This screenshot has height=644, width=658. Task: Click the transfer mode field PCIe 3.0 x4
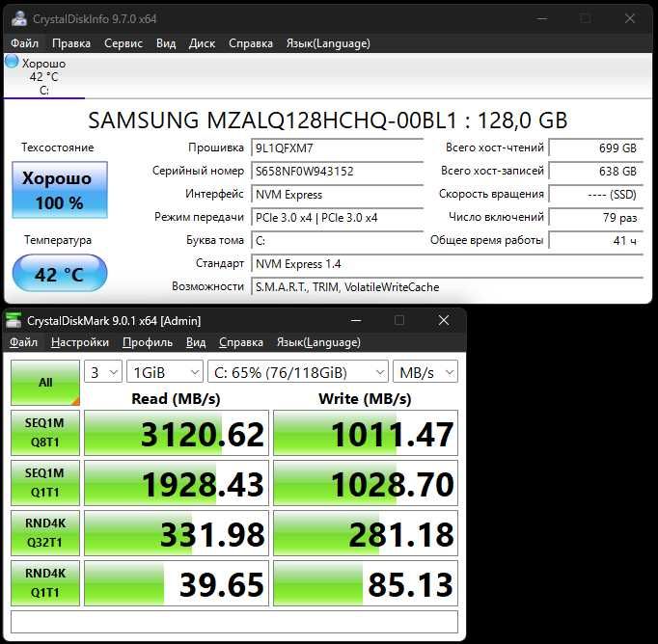[338, 218]
